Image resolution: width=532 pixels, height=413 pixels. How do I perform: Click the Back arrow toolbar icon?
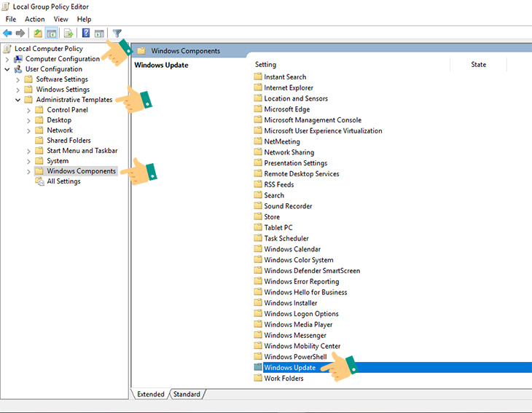pyautogui.click(x=7, y=33)
